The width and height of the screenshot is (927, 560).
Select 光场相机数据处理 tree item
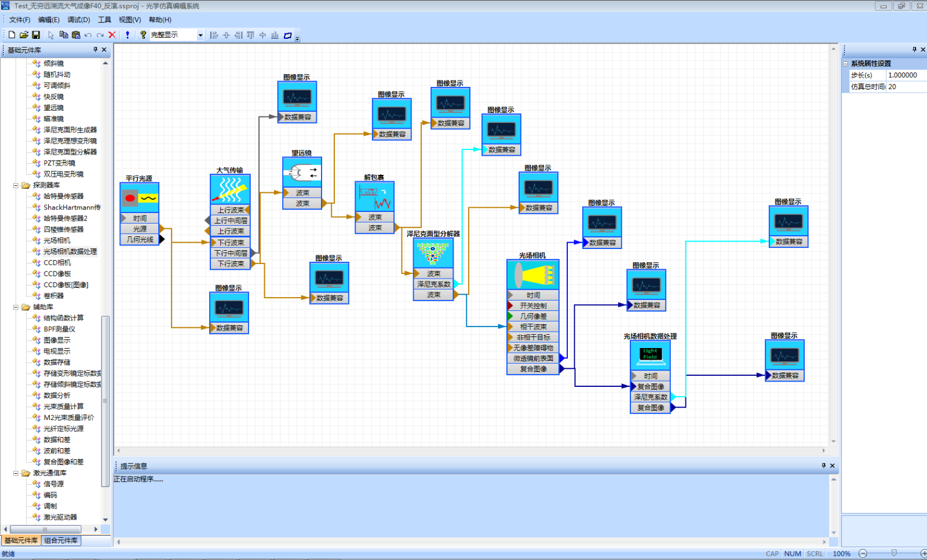pyautogui.click(x=70, y=251)
